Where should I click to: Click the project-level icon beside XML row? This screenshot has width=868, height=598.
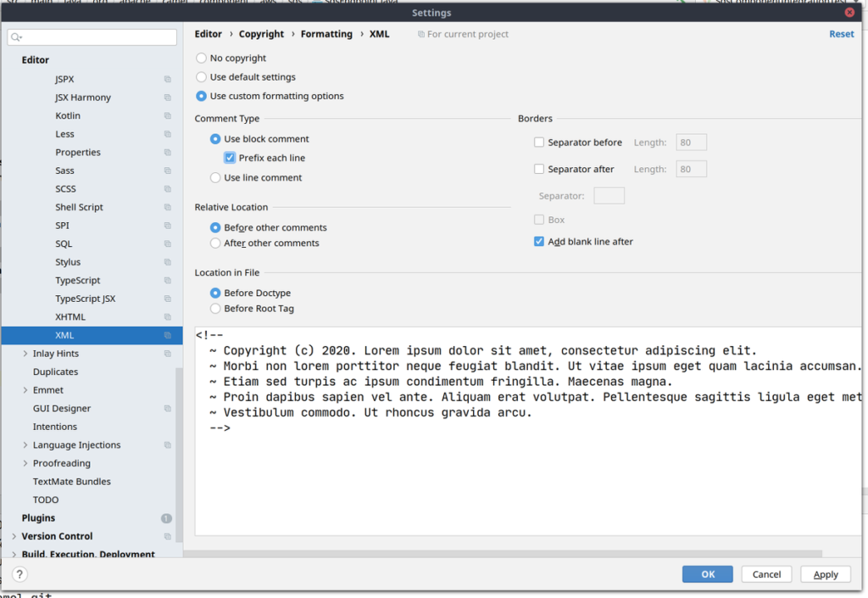click(168, 335)
